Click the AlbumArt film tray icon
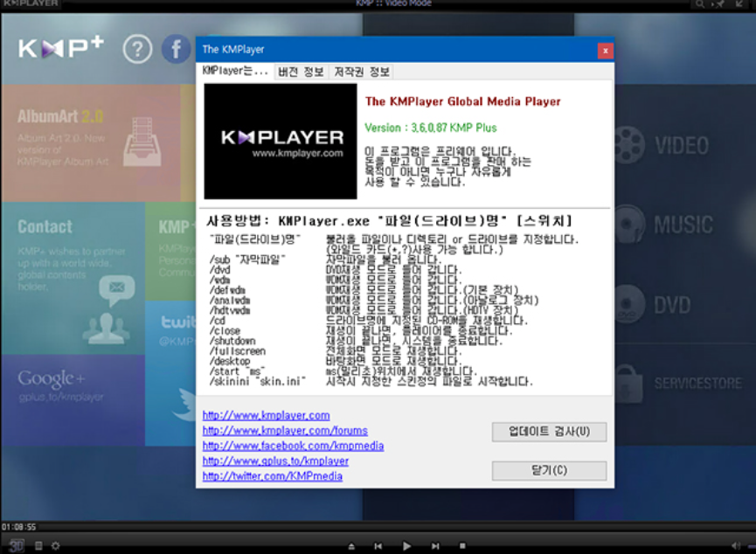The image size is (756, 554). click(142, 142)
